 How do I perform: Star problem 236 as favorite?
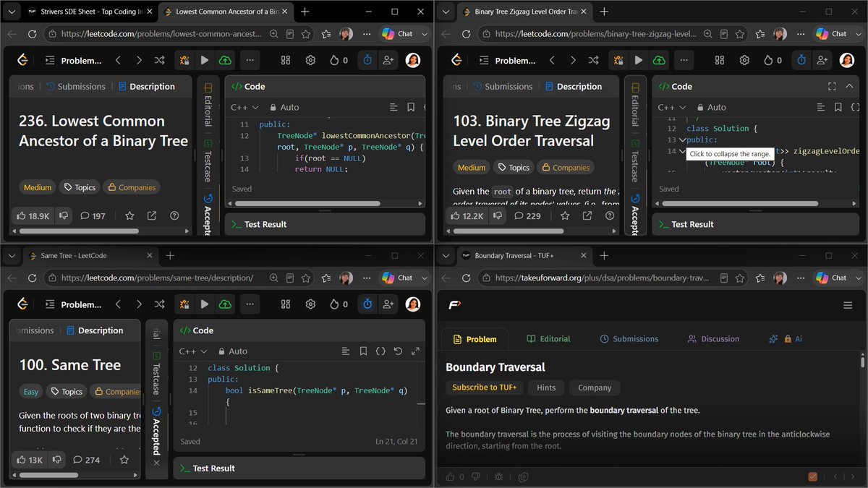coord(129,215)
